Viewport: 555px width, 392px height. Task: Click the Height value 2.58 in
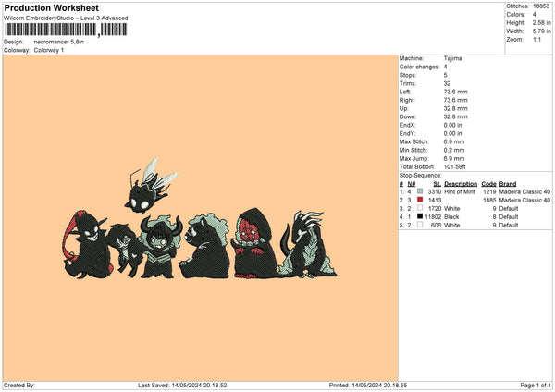click(x=541, y=22)
